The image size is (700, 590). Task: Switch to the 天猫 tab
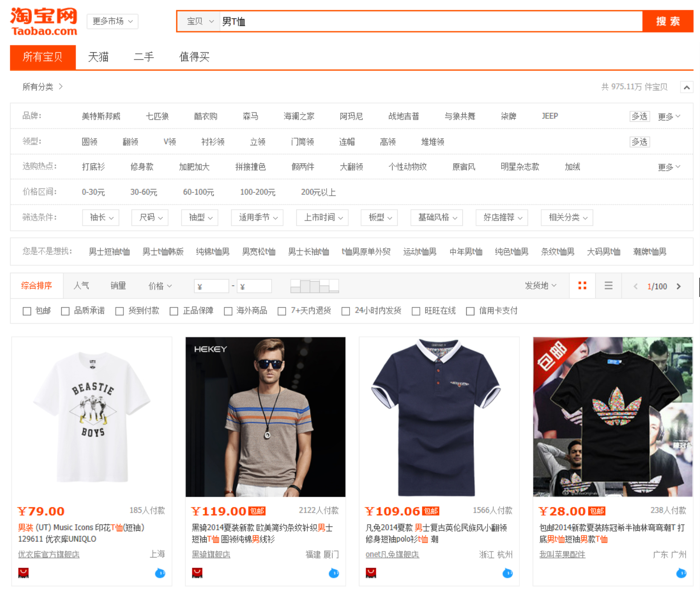tap(98, 57)
